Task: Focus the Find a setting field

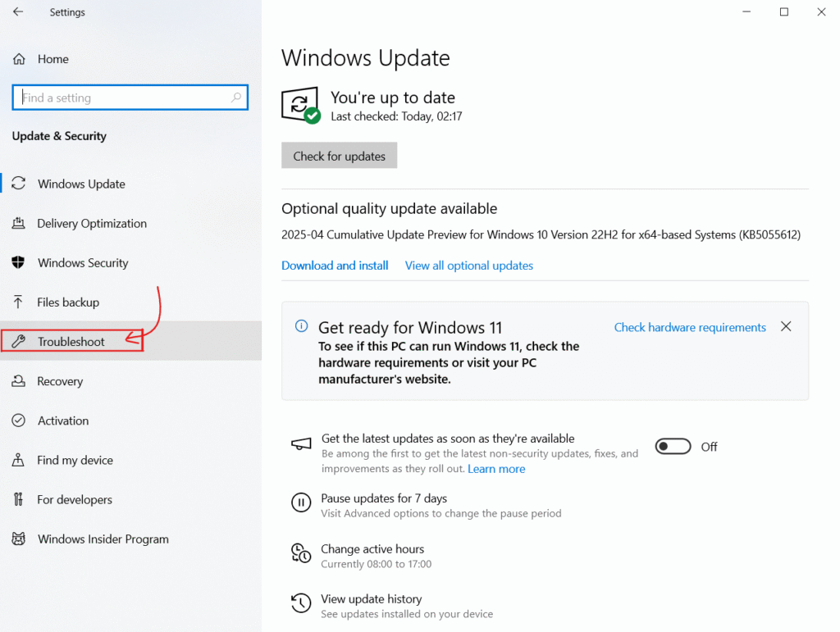Action: 123,98
